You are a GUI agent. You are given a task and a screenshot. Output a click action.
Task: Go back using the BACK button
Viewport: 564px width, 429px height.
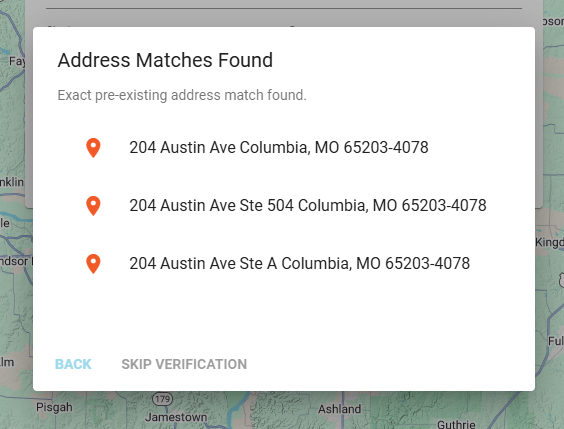[73, 364]
